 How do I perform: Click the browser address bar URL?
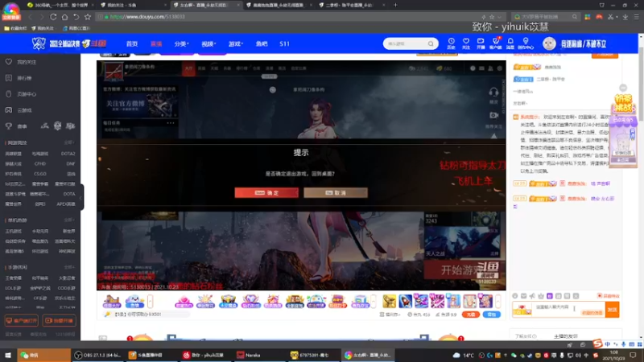(147, 17)
